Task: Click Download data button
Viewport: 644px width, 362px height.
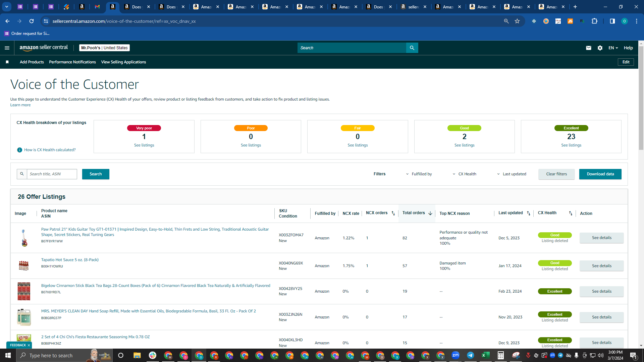Action: click(600, 174)
